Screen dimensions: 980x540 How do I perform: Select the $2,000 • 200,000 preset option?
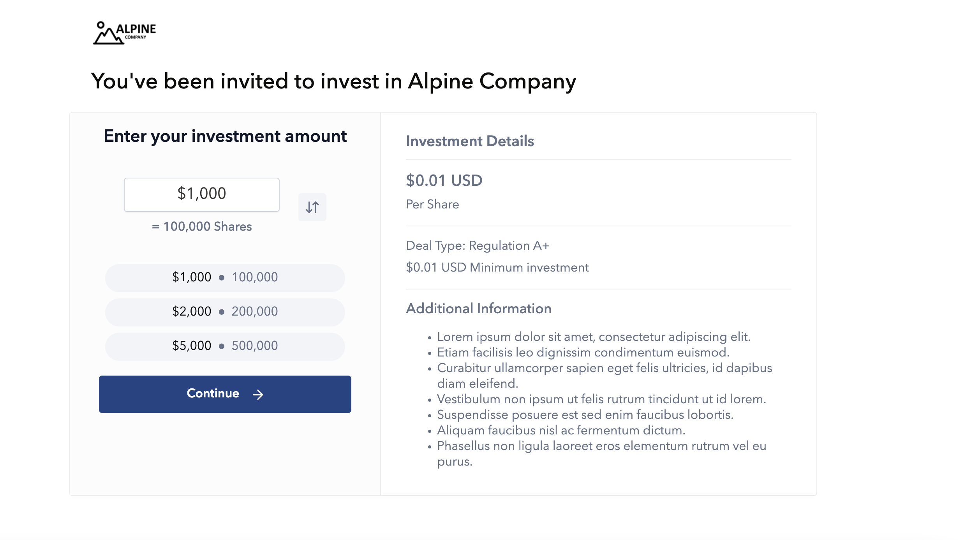coord(225,312)
